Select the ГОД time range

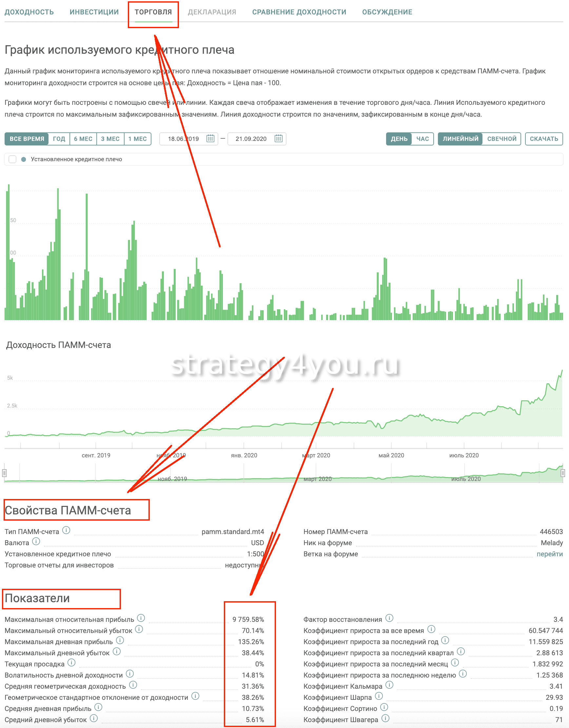59,139
